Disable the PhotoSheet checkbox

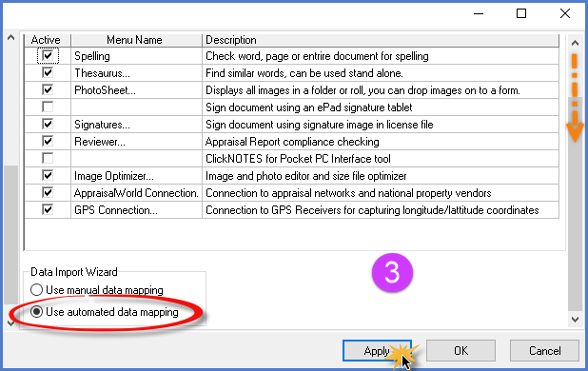pyautogui.click(x=48, y=90)
